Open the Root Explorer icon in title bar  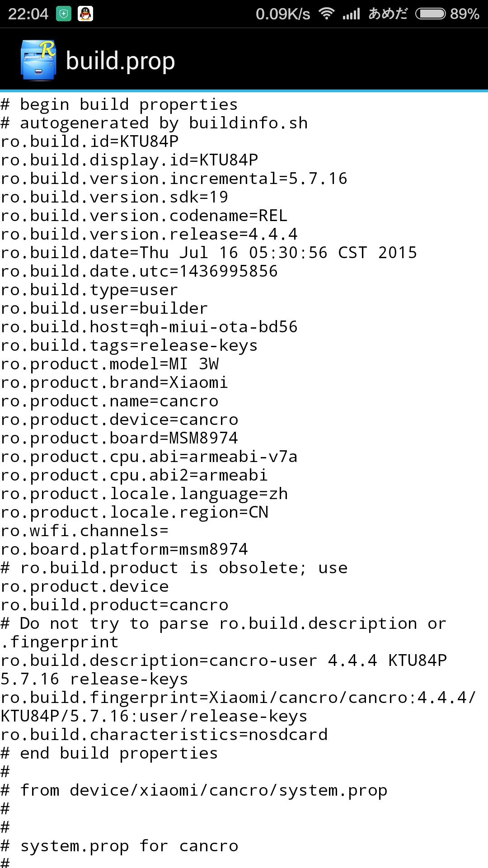click(38, 59)
